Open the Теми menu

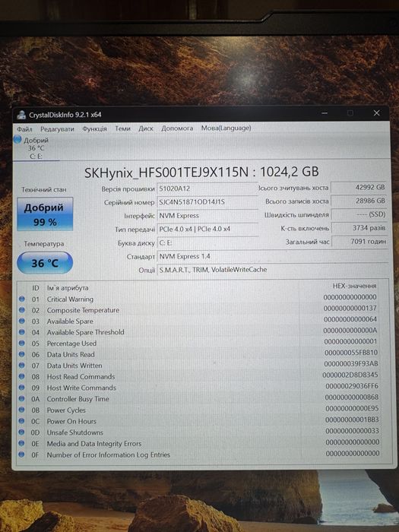click(122, 128)
